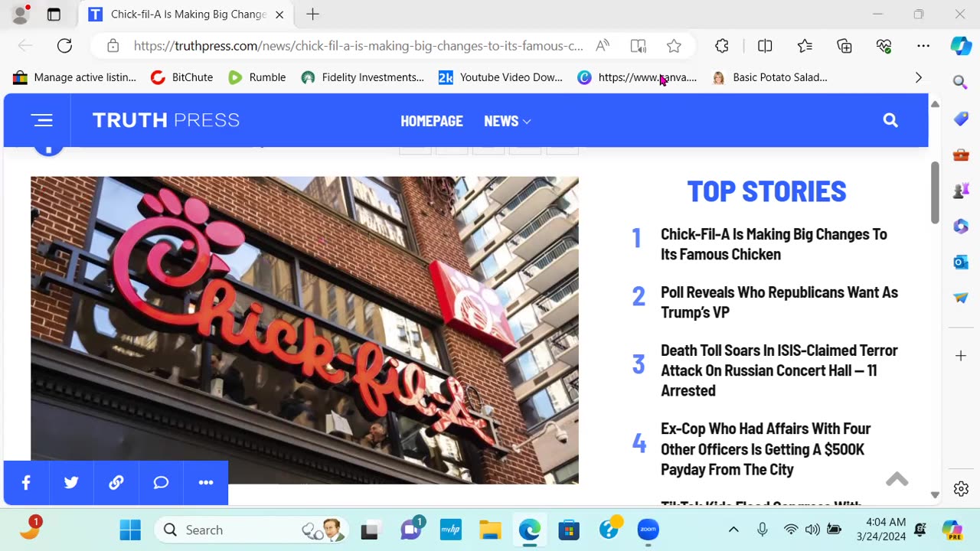980x551 pixels.
Task: Read Chick-Fil-A Big Changes top story
Action: [x=774, y=244]
